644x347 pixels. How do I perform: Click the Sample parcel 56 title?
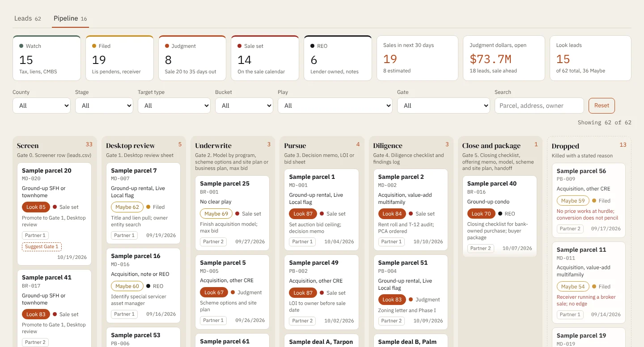pyautogui.click(x=581, y=171)
